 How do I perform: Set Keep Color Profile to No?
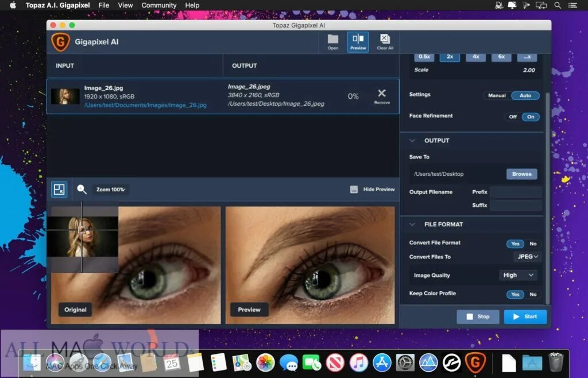533,294
